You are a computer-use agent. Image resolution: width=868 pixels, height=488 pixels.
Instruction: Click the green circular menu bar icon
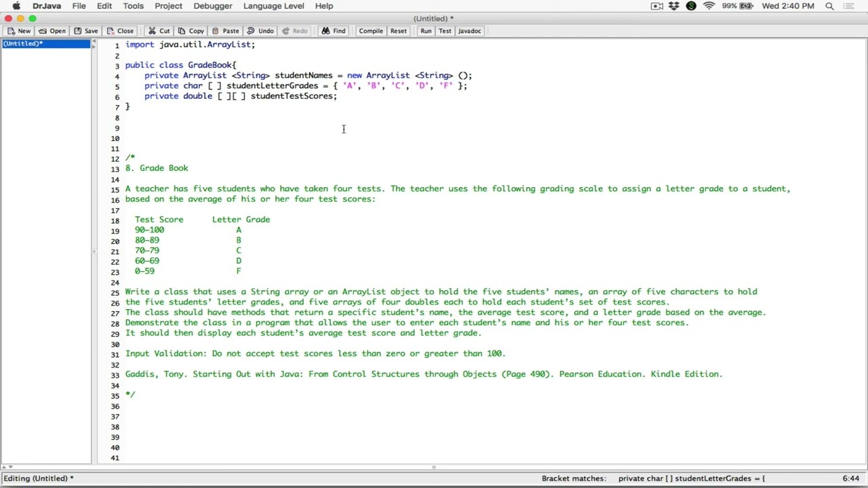tap(691, 6)
